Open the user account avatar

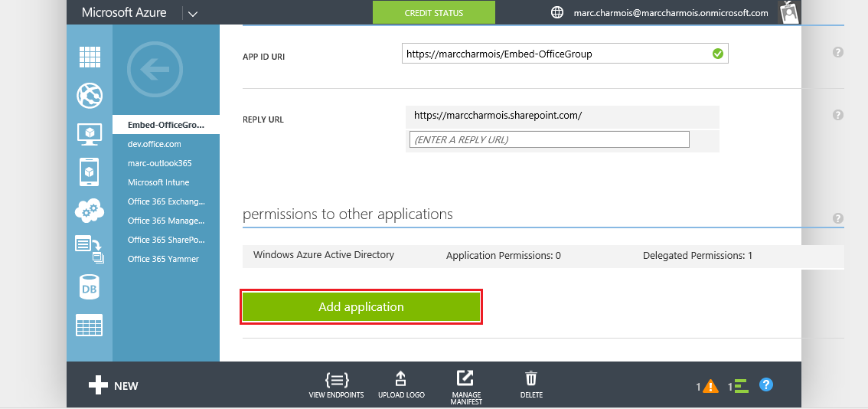(x=789, y=12)
